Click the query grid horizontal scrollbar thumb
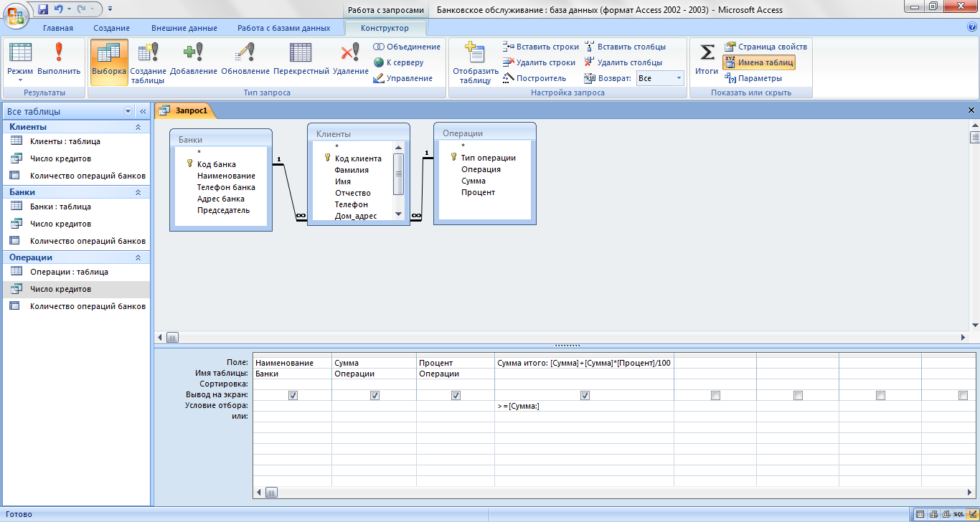980x522 pixels. coord(272,492)
